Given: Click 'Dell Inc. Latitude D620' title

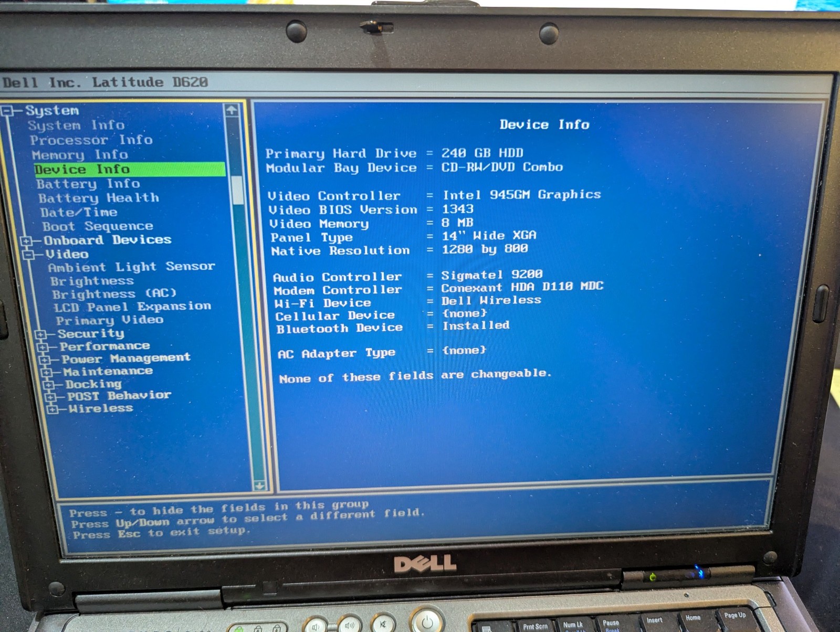Looking at the screenshot, I should [106, 82].
